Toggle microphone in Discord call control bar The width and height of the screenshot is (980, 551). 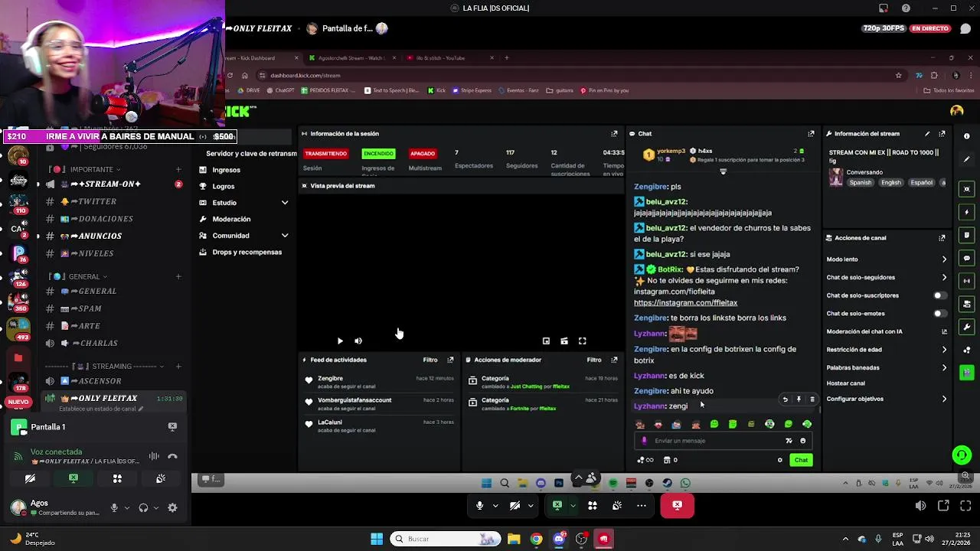click(x=479, y=506)
